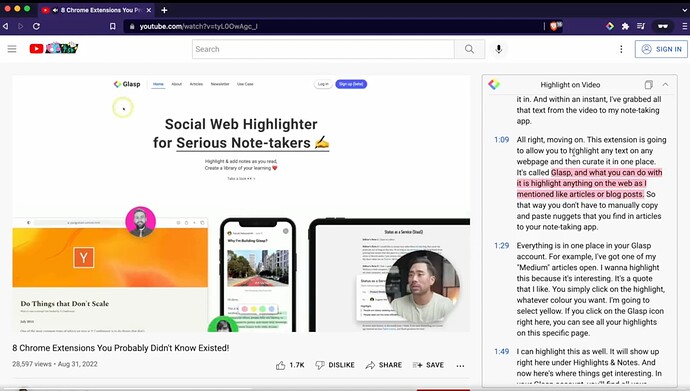Open Brave Shields icon
The height and width of the screenshot is (391, 690).
tap(555, 26)
